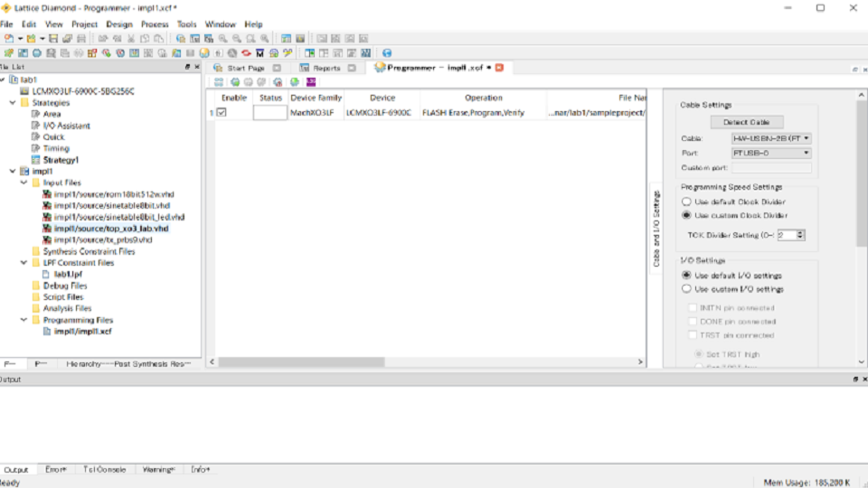Open the Cable dropdown (HW-USBN-2B)
Viewport: 868px width, 488px height.
[x=770, y=138]
